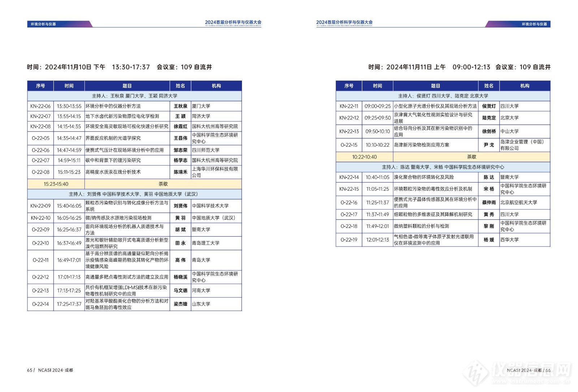
Task: Select title 高通量多靶点毒性测试方法的建立及应用
Action: point(127,277)
